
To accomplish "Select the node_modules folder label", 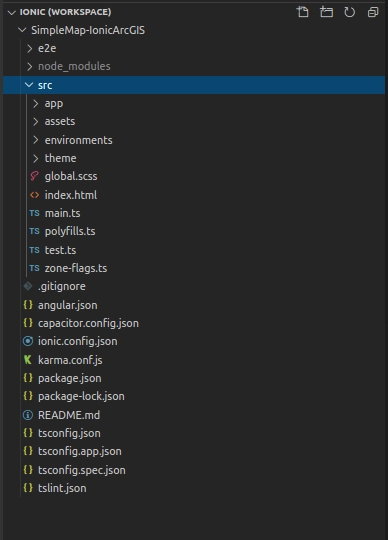I will pos(74,66).
